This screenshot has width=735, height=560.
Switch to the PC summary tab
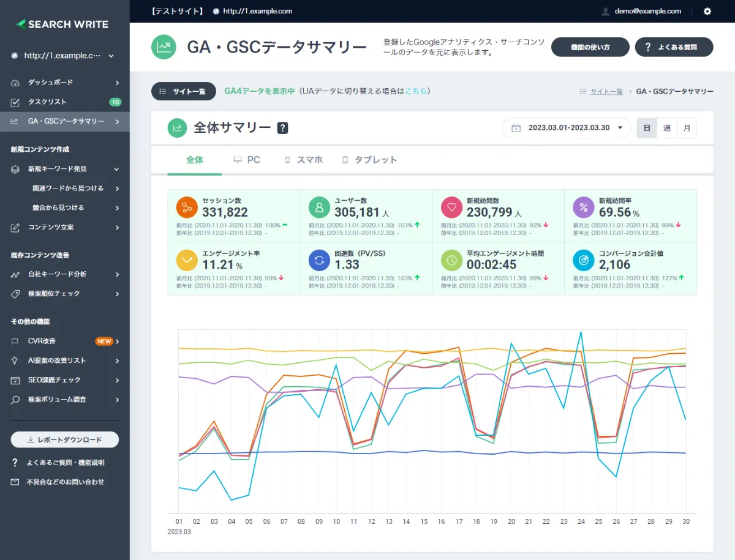coord(247,159)
